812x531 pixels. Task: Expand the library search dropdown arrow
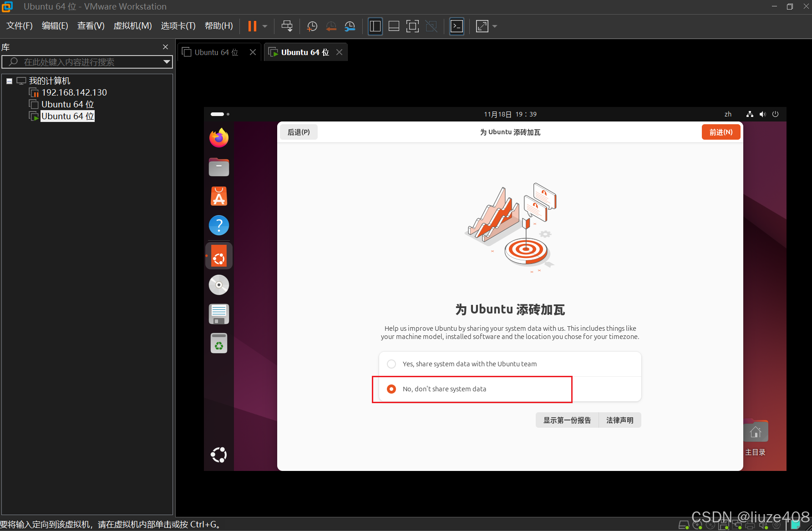(x=167, y=62)
